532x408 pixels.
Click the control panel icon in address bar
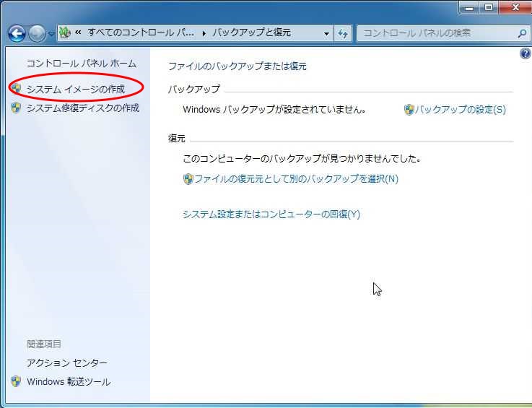[65, 33]
